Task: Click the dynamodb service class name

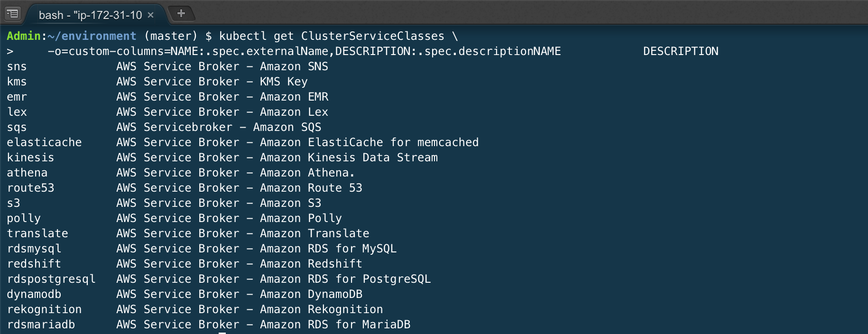Action: click(x=34, y=294)
